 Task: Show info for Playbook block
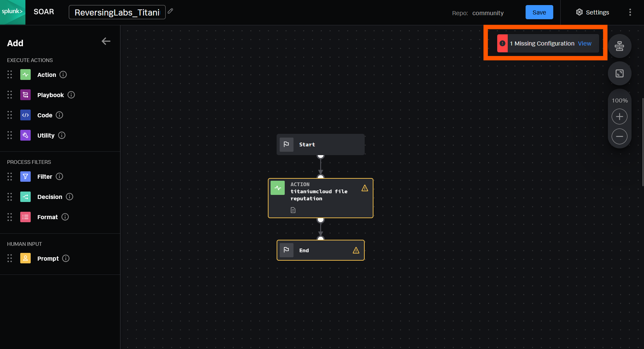point(71,95)
